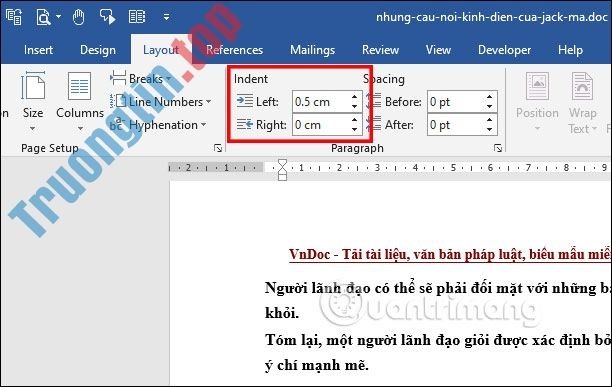Click the speech bubble play icon
The height and width of the screenshot is (387, 612).
[x=107, y=17]
